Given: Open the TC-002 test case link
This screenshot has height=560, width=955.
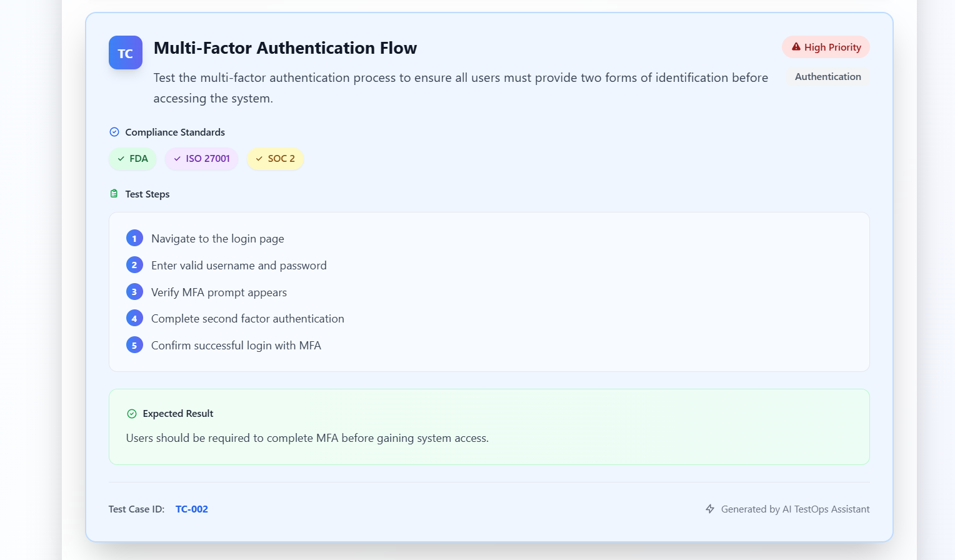Looking at the screenshot, I should (x=192, y=509).
